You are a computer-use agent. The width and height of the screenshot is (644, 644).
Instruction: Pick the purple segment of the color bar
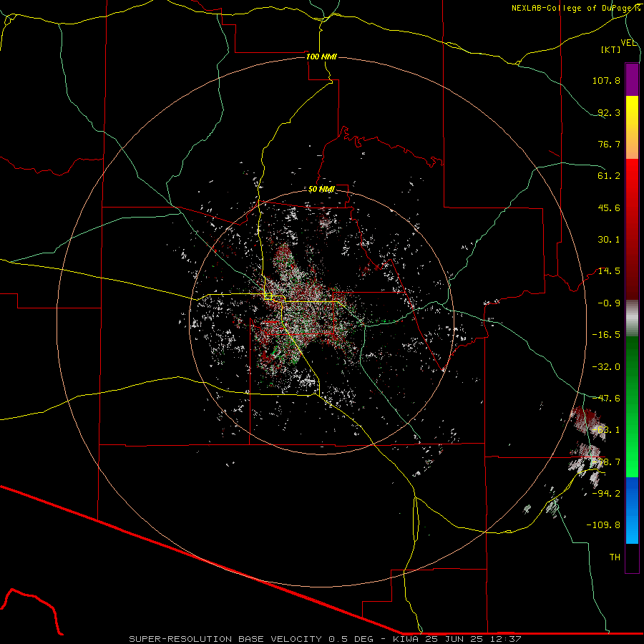632,79
